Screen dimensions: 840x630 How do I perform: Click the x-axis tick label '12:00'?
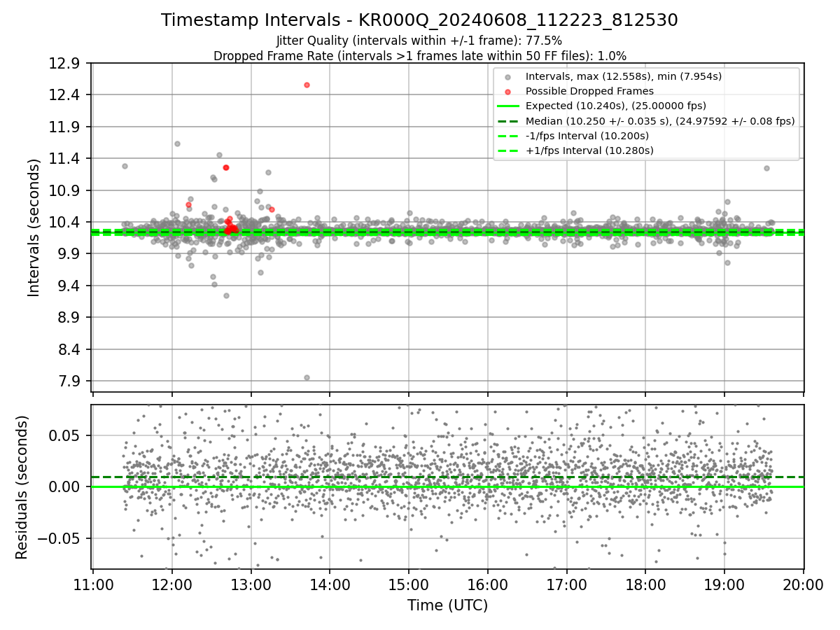[172, 586]
